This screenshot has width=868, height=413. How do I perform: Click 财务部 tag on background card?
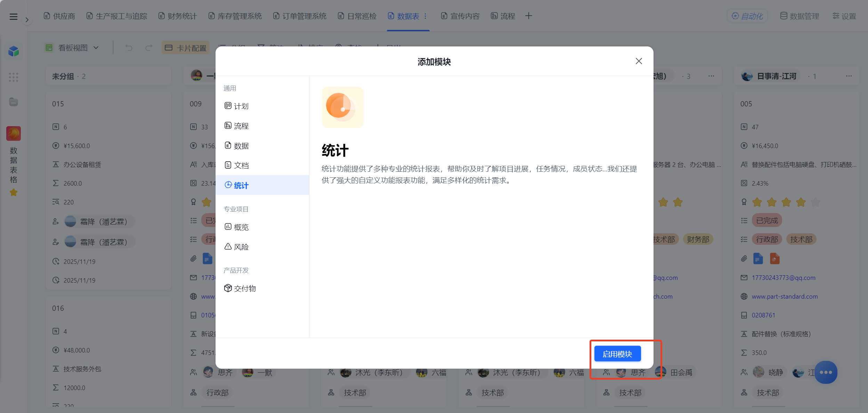tap(698, 240)
